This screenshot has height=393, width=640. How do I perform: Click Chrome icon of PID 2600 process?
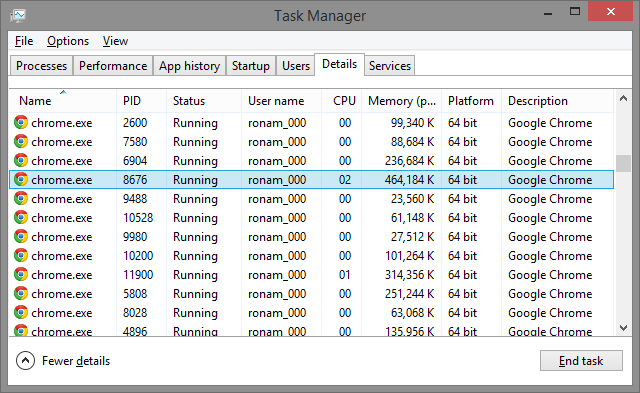[21, 122]
